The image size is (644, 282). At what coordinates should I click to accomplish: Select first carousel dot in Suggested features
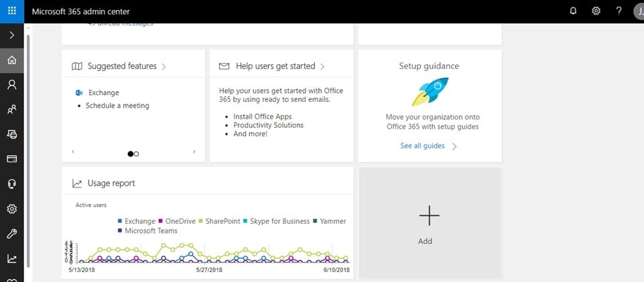131,154
